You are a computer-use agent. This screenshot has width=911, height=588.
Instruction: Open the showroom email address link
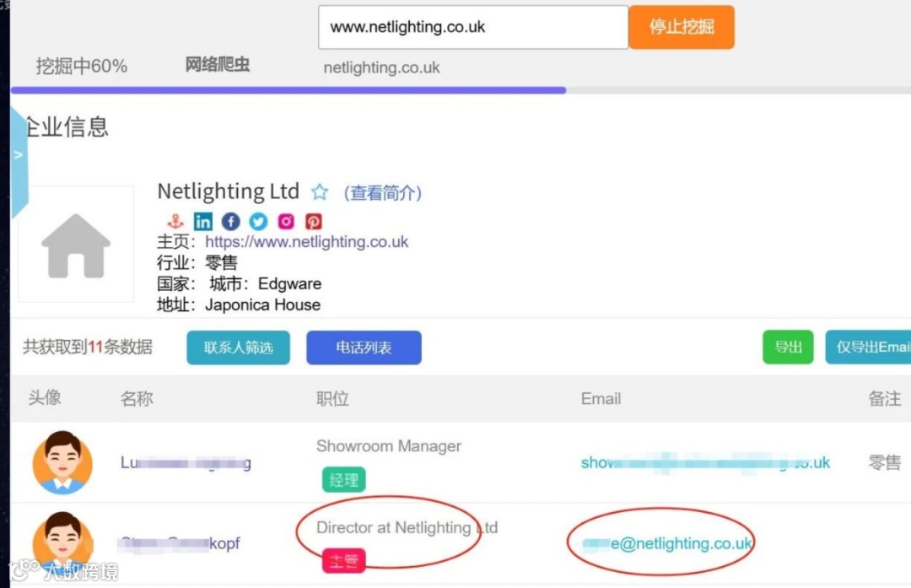(705, 462)
